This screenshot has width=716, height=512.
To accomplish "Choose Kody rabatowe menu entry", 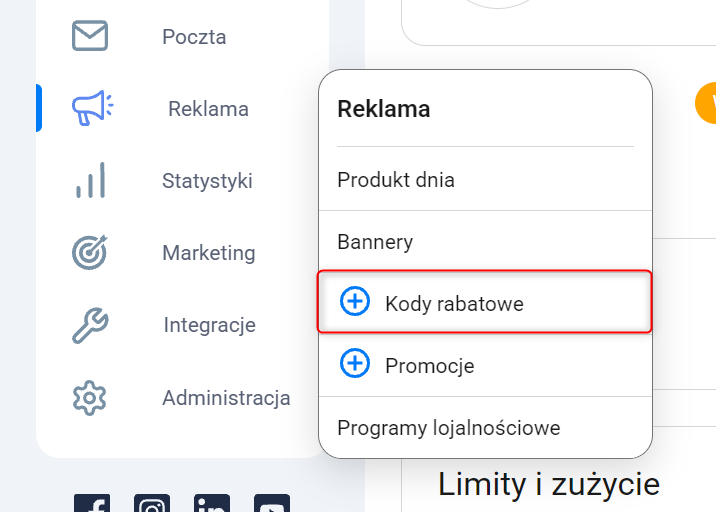I will click(484, 302).
